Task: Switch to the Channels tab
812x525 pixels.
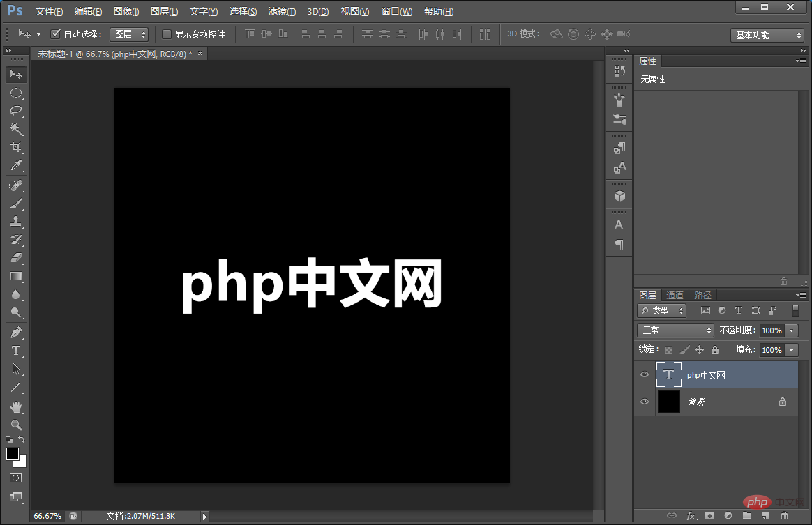Action: tap(675, 295)
